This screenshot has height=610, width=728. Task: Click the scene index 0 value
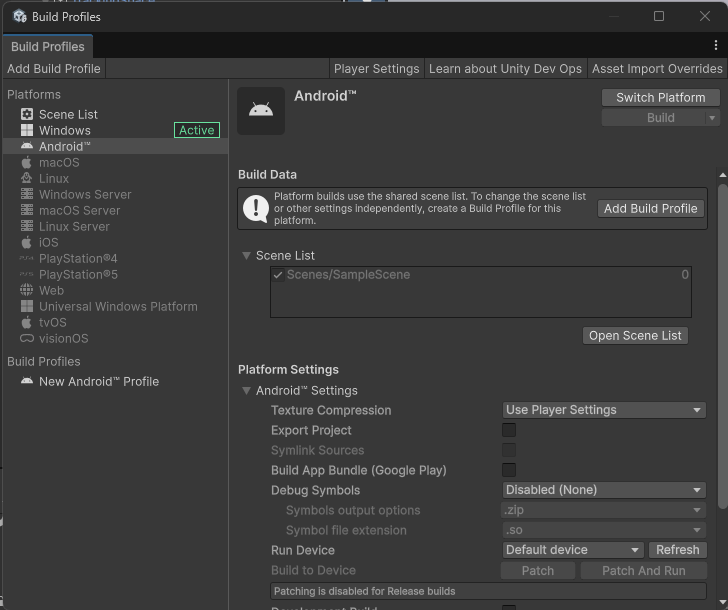tap(684, 275)
